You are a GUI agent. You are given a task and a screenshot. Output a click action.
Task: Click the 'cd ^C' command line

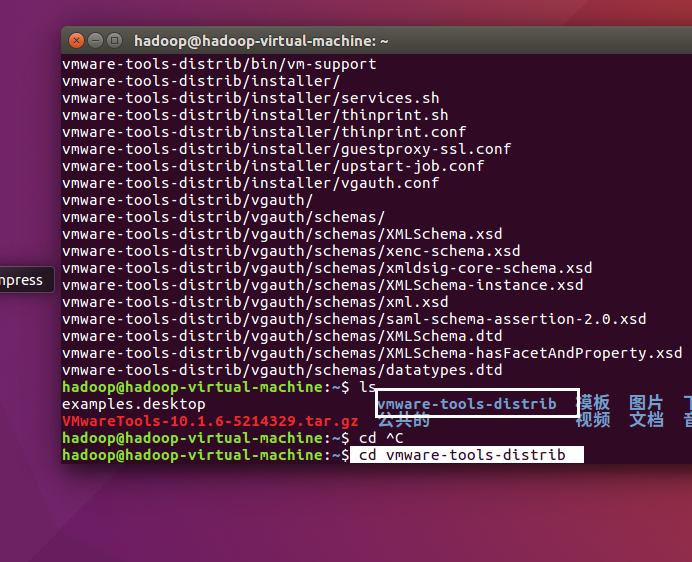tap(381, 438)
